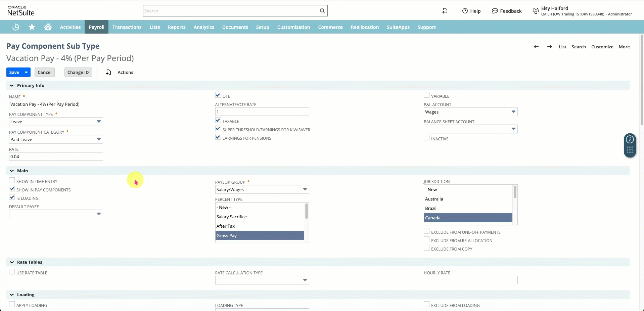This screenshot has height=311, width=644.
Task: Go to previous record arrow
Action: coord(536,47)
